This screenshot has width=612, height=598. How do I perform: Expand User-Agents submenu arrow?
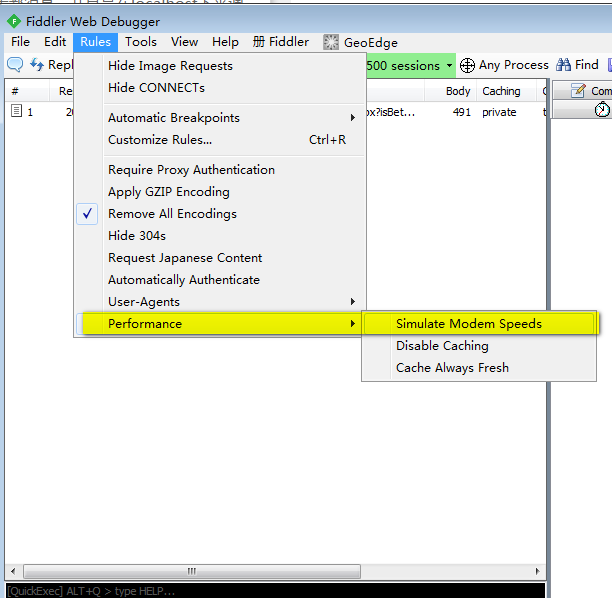pos(353,301)
